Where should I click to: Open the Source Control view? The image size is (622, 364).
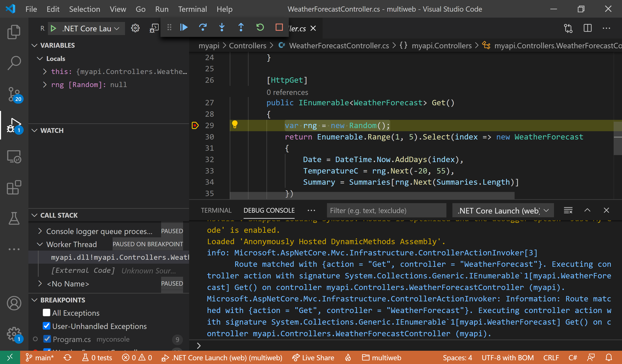click(x=14, y=94)
